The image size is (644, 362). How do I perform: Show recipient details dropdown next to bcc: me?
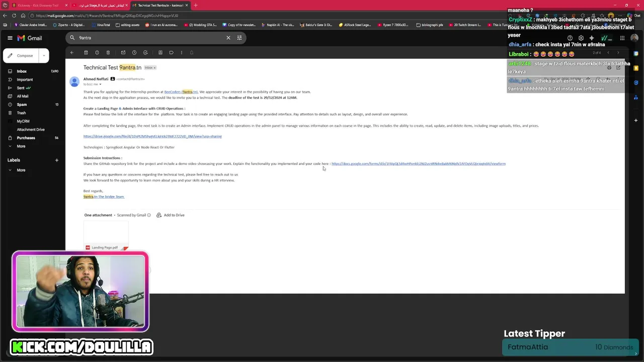100,84
